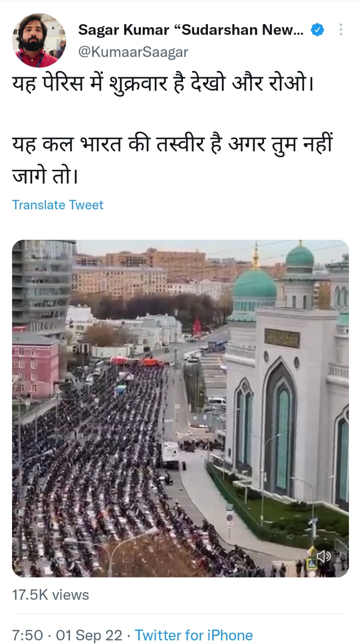Image resolution: width=361 pixels, height=644 pixels.
Task: Click the 17.5K views count
Action: [x=51, y=595]
